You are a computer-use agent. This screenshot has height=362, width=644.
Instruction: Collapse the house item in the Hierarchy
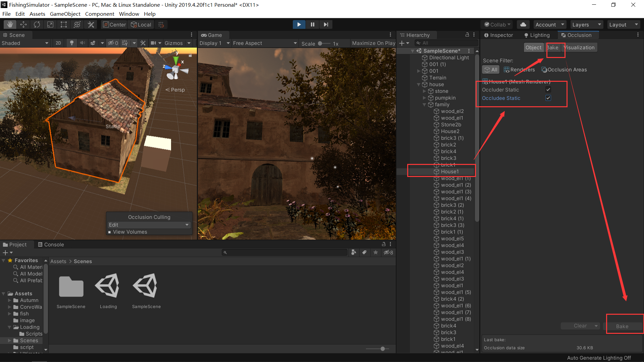(x=419, y=84)
